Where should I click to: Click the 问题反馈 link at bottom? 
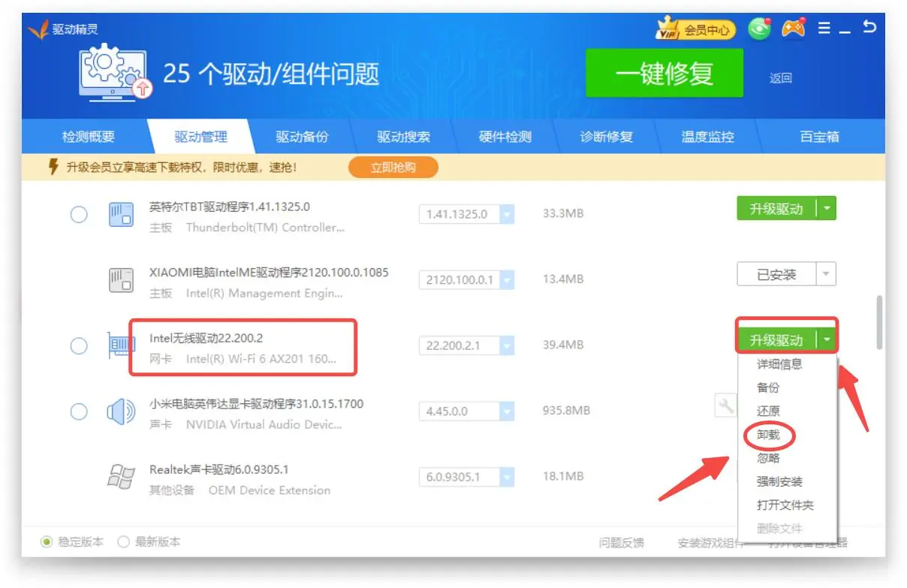coord(620,543)
